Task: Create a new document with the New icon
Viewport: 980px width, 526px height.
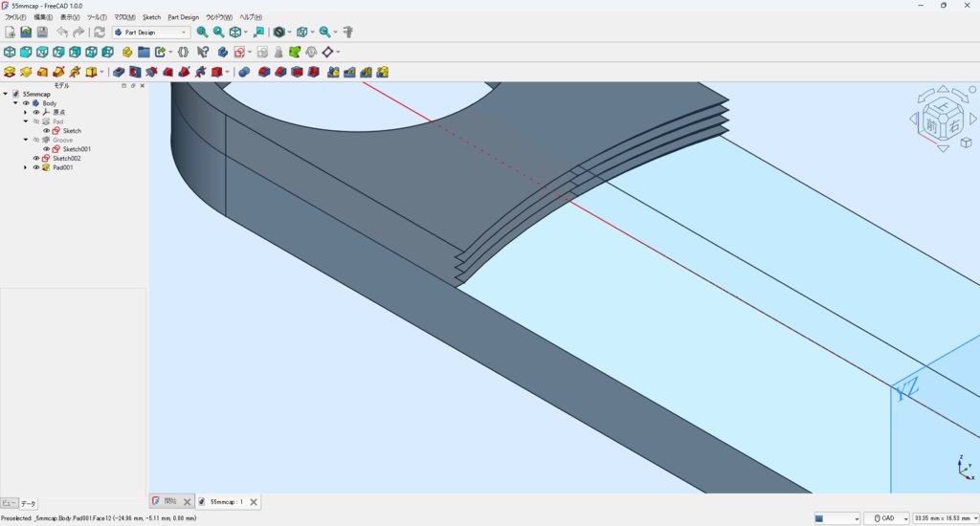Action: (10, 32)
